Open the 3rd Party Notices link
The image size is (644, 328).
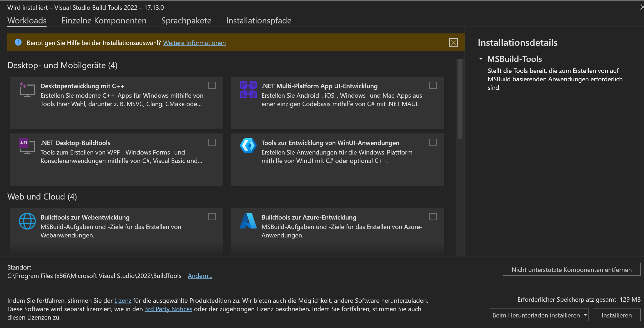(x=168, y=309)
